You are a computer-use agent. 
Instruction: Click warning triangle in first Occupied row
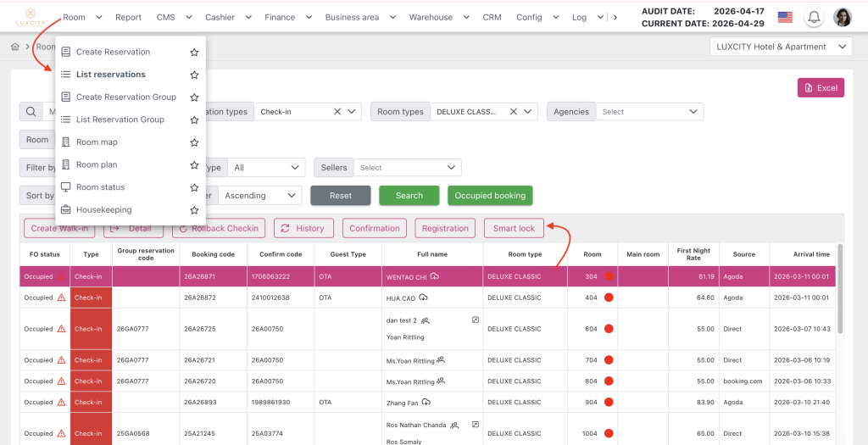tap(61, 276)
